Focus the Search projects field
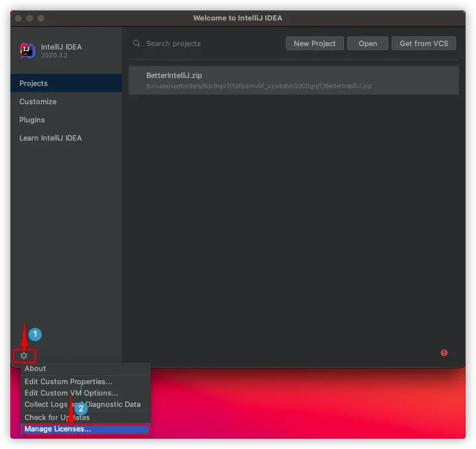The image size is (476, 449). [206, 43]
